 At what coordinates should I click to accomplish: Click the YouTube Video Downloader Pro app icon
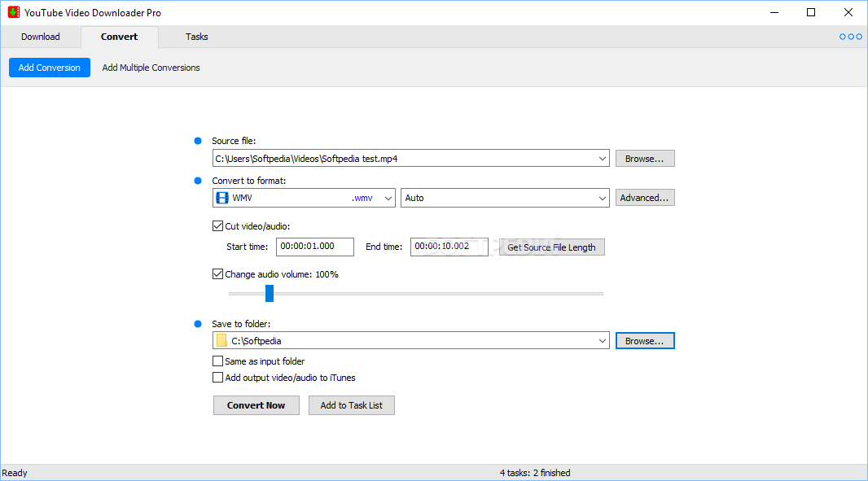click(x=14, y=12)
